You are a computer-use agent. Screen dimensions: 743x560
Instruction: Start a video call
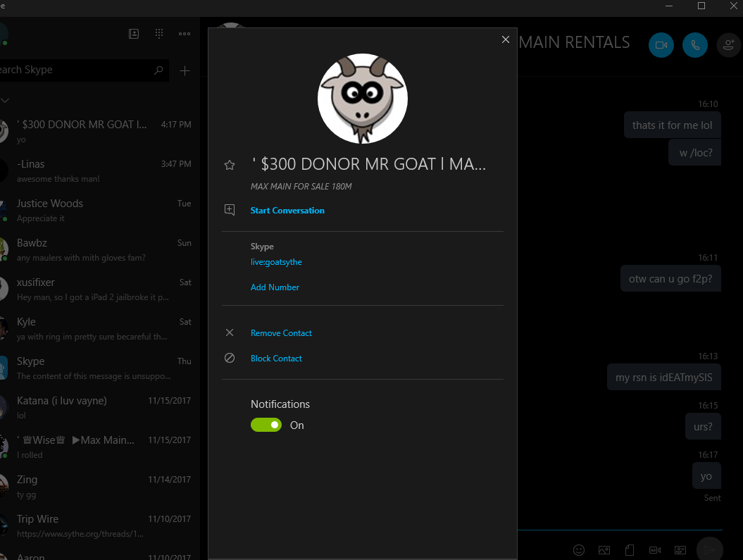pyautogui.click(x=661, y=45)
